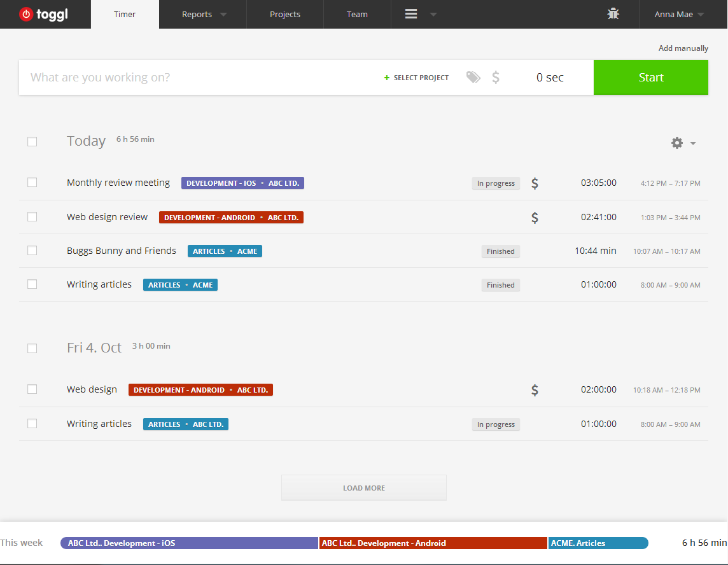Click the settings gear icon beside Today
This screenshot has height=565, width=728.
[x=677, y=143]
